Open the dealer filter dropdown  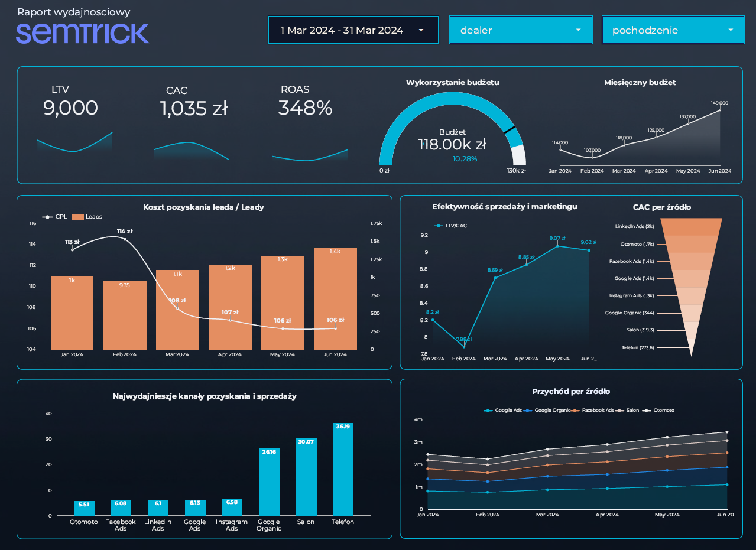click(x=520, y=30)
